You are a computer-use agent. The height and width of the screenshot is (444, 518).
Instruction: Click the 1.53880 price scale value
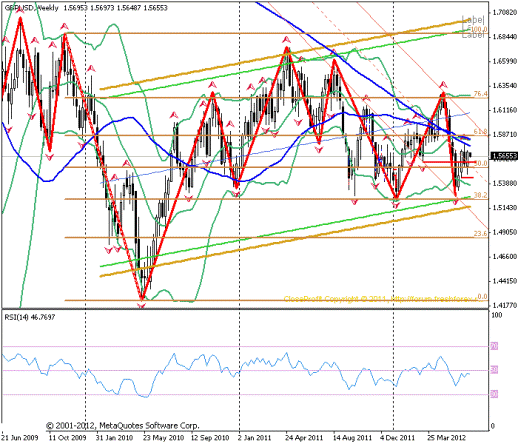pyautogui.click(x=505, y=183)
